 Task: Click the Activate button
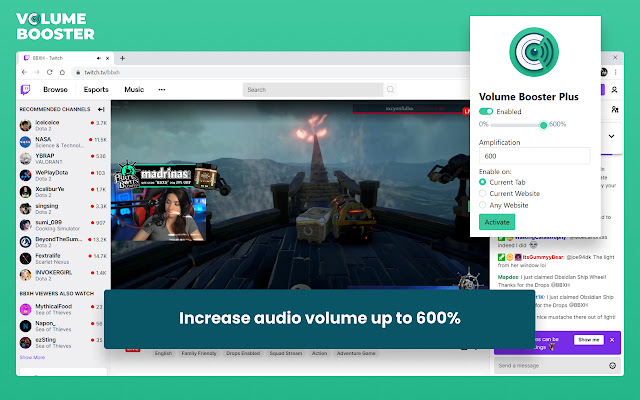497,222
